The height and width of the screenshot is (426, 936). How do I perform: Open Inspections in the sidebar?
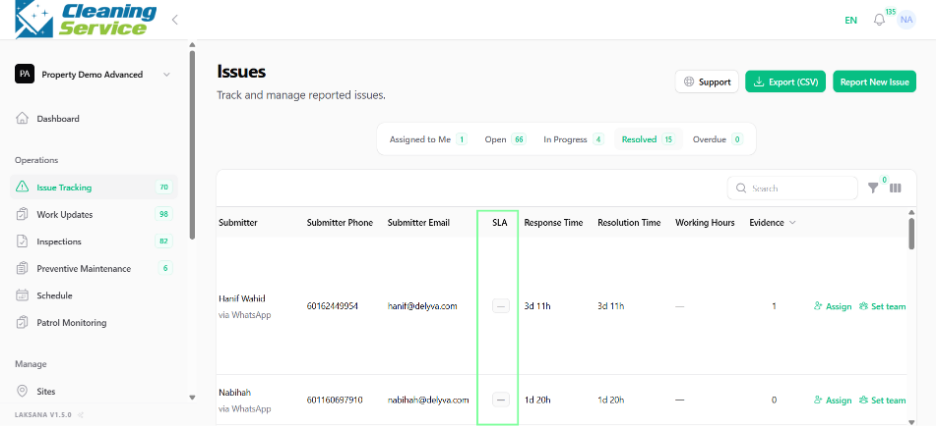(94, 242)
